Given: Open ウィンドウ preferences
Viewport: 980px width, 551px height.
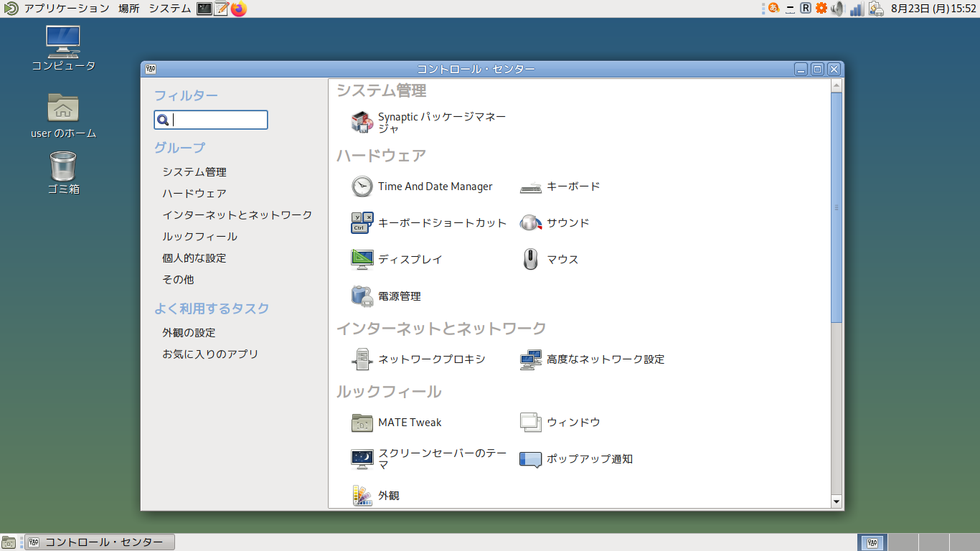Looking at the screenshot, I should (x=560, y=423).
